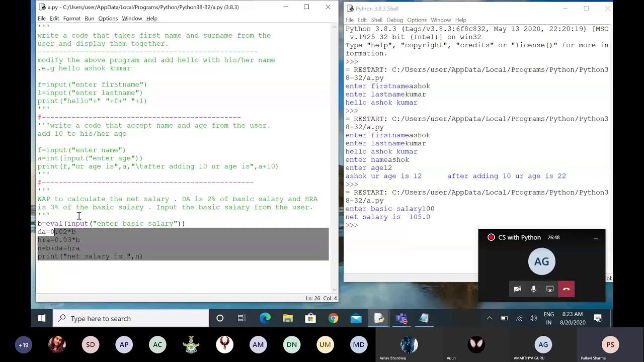Image resolution: width=644 pixels, height=362 pixels.
Task: Click the +19 more participants badge
Action: click(x=24, y=345)
